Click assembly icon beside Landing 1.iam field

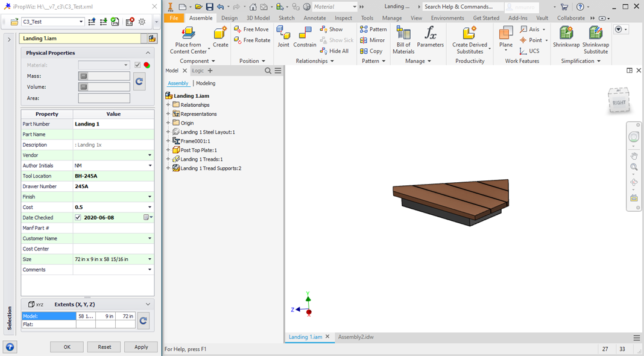(153, 39)
